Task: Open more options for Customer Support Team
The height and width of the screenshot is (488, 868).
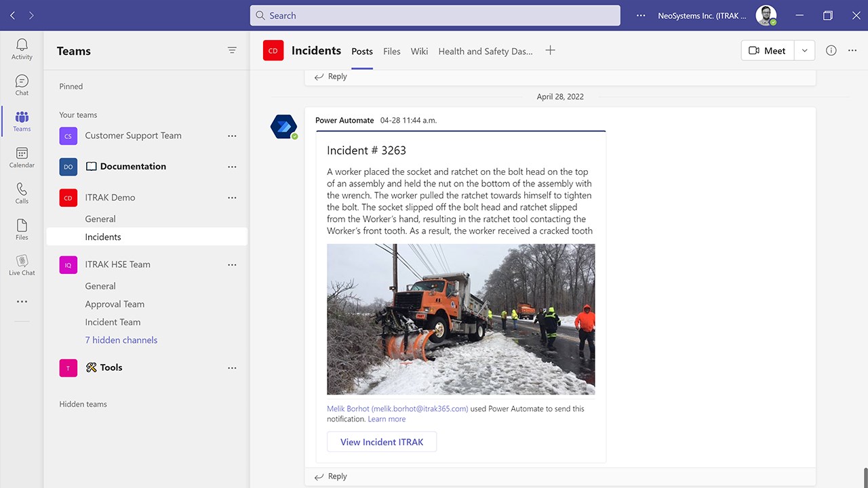Action: click(232, 136)
